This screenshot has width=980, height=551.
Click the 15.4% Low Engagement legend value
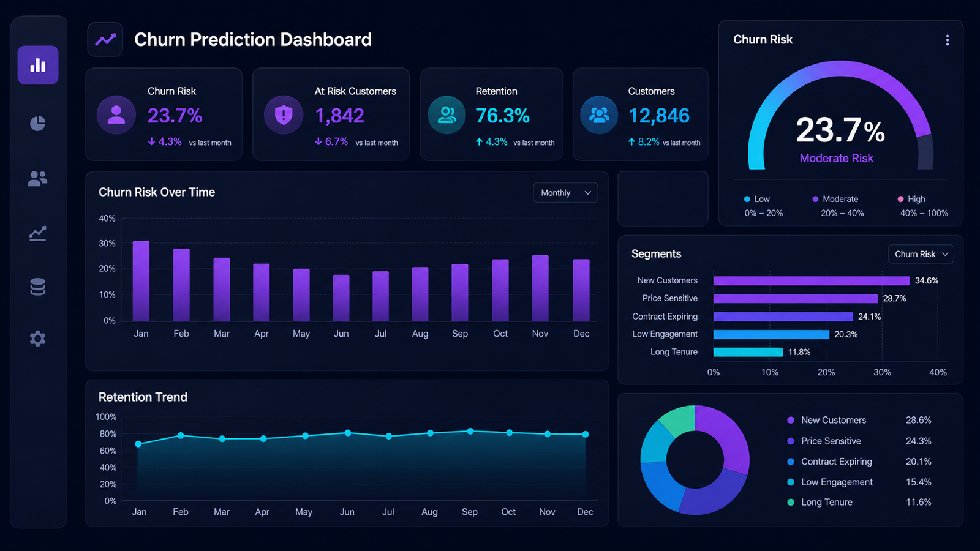(x=919, y=482)
